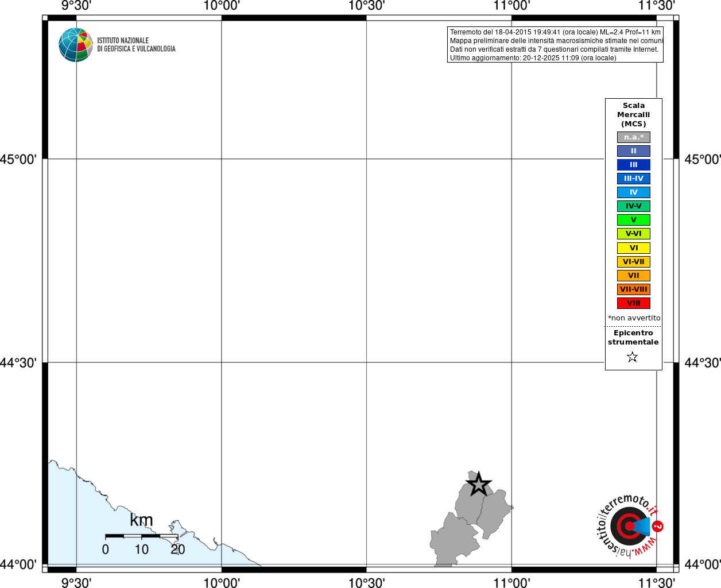Click the '*non avvertito' legend note
This screenshot has height=588, width=721.
(634, 318)
